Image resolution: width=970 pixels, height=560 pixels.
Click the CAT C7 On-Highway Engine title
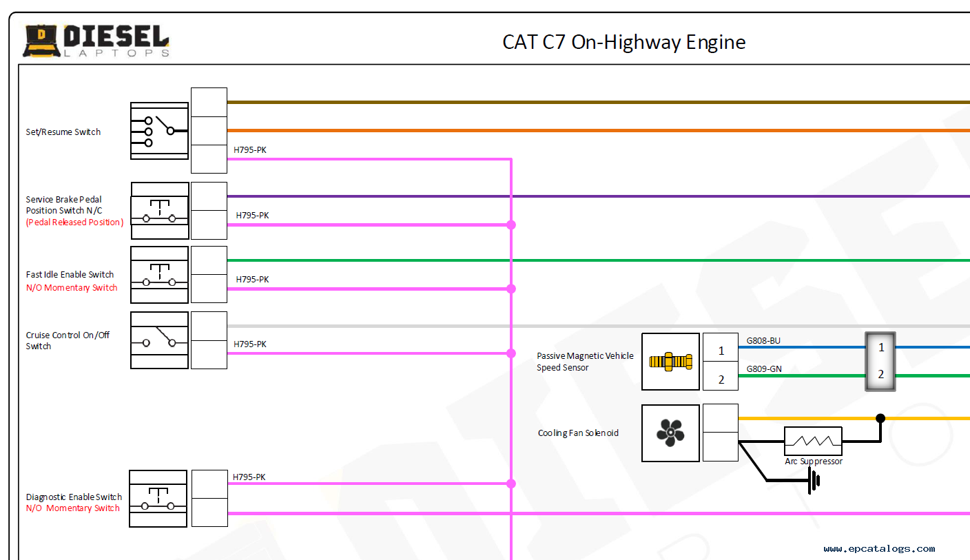[x=624, y=42]
